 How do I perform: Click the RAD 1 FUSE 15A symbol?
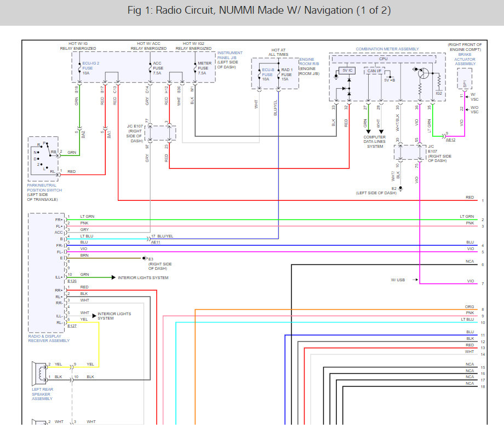click(279, 74)
